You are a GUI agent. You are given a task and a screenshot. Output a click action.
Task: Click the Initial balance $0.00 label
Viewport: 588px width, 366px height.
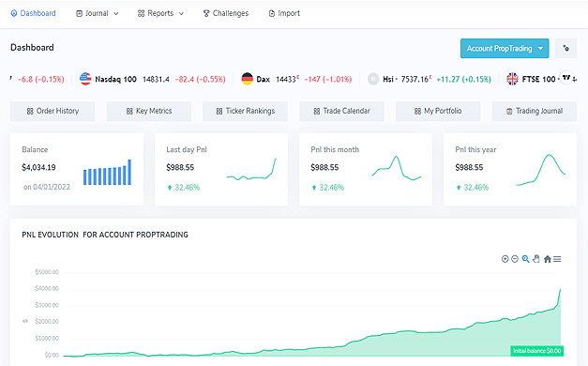[537, 351]
